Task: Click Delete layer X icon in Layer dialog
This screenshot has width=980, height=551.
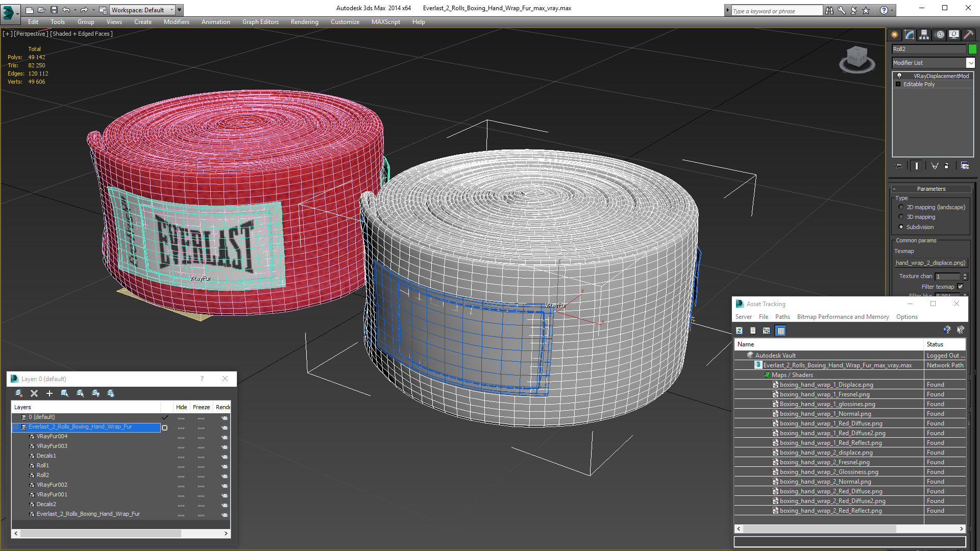Action: point(34,393)
